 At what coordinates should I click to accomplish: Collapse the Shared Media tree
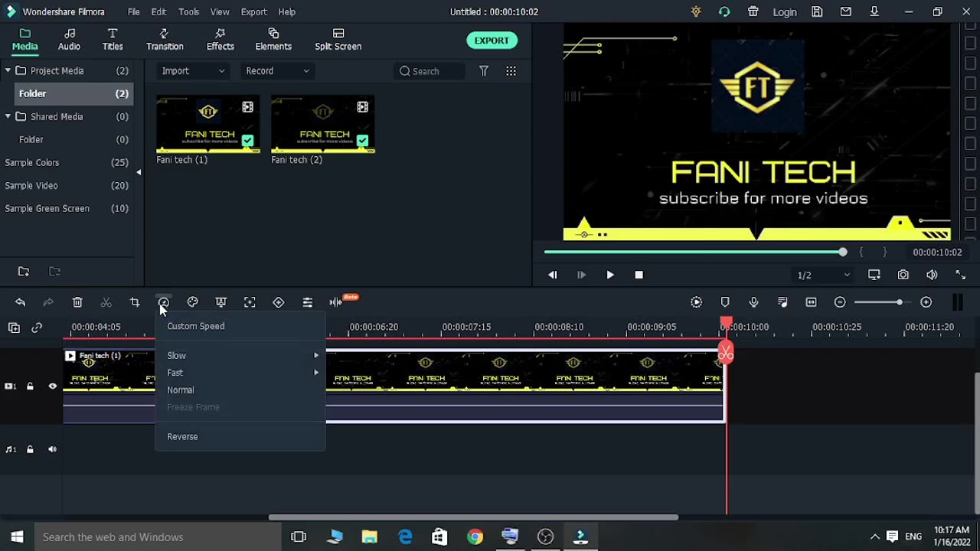click(8, 116)
